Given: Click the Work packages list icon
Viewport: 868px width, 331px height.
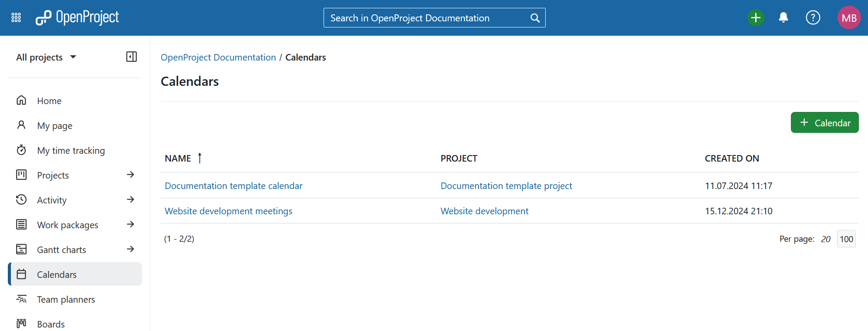Looking at the screenshot, I should click(x=21, y=224).
